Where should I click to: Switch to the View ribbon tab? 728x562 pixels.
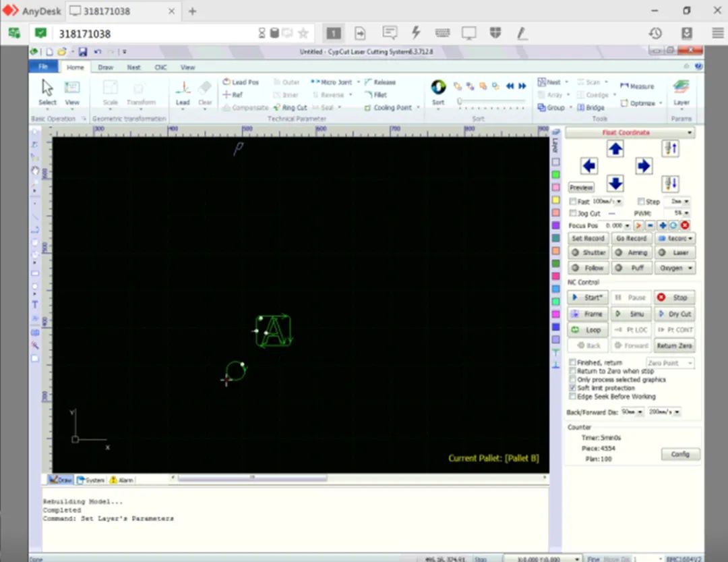click(x=187, y=67)
